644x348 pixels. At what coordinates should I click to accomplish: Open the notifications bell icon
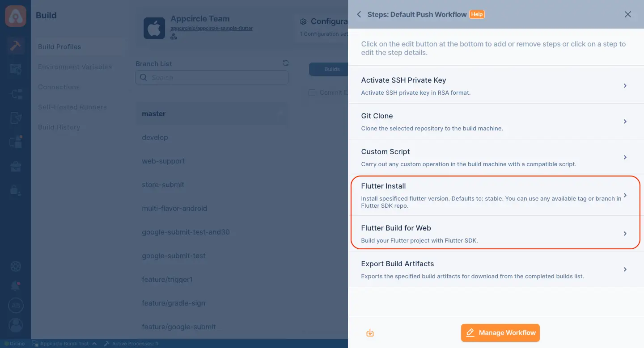coord(16,286)
